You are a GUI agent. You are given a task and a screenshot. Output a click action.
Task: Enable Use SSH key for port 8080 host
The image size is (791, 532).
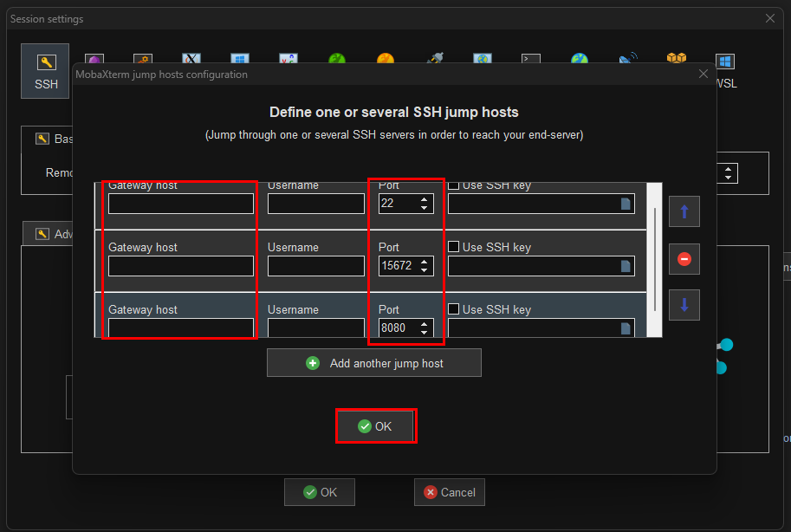pos(453,309)
